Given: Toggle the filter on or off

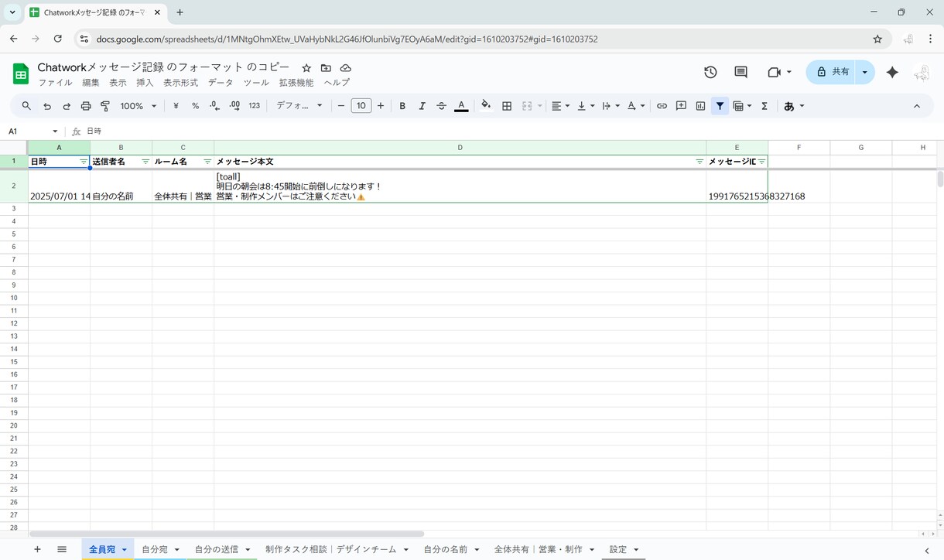Looking at the screenshot, I should [x=720, y=106].
